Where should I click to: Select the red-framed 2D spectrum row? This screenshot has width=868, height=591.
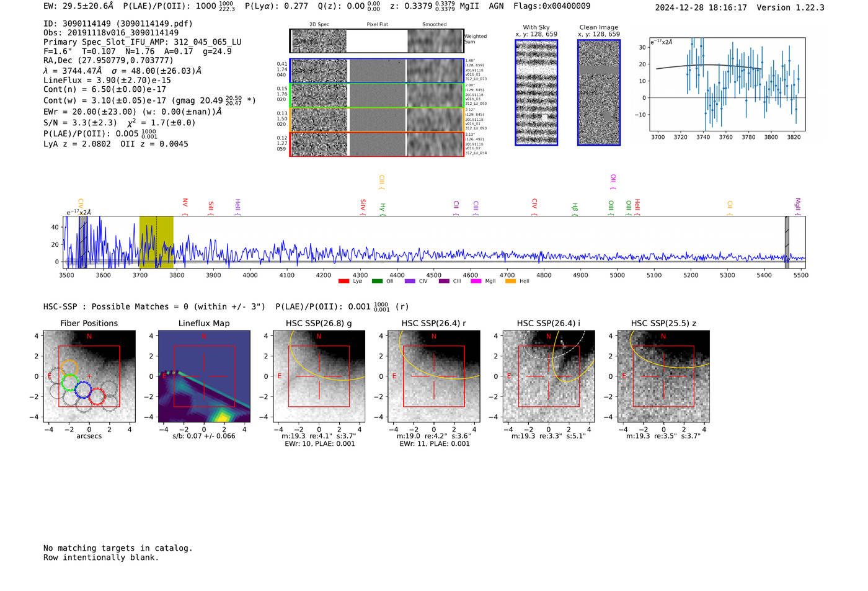376,144
